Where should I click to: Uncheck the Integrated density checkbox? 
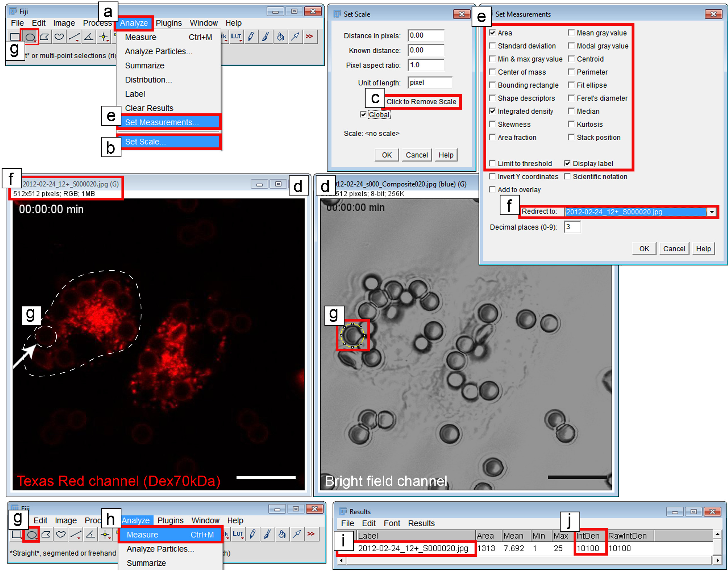(493, 111)
